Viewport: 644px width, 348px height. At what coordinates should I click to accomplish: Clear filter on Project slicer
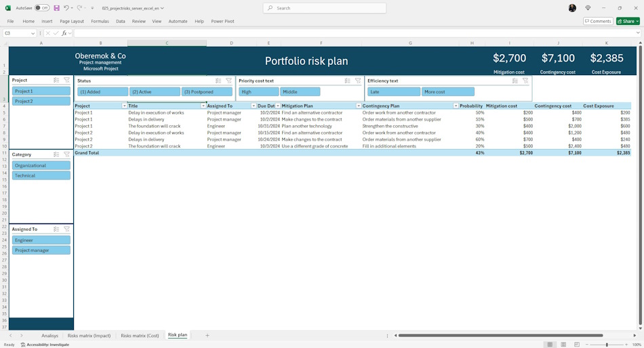pyautogui.click(x=66, y=80)
